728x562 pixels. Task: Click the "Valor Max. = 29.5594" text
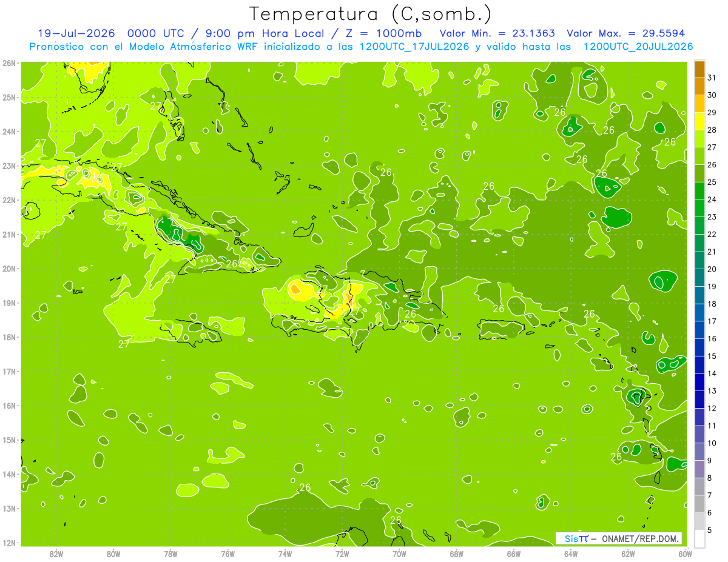(625, 33)
